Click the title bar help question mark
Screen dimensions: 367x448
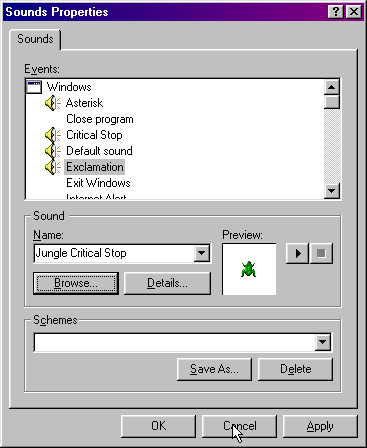336,12
